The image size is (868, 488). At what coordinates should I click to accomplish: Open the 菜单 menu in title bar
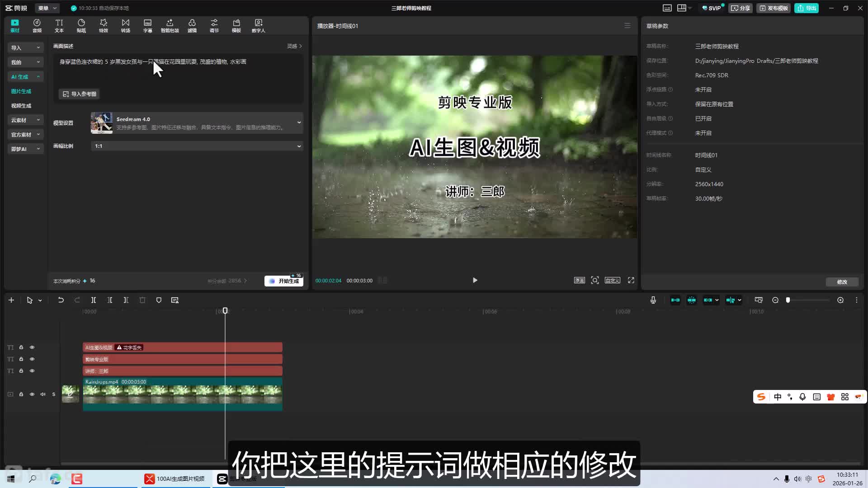47,8
